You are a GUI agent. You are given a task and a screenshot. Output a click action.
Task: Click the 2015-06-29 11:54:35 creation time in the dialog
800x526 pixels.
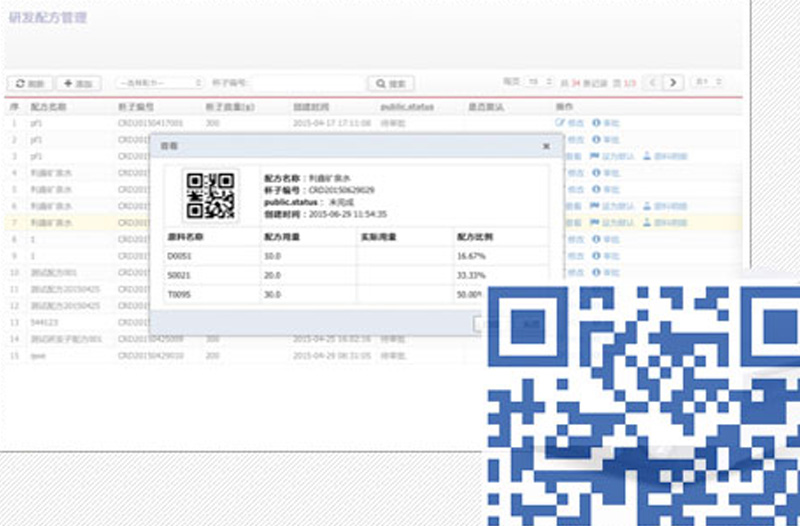coord(348,214)
